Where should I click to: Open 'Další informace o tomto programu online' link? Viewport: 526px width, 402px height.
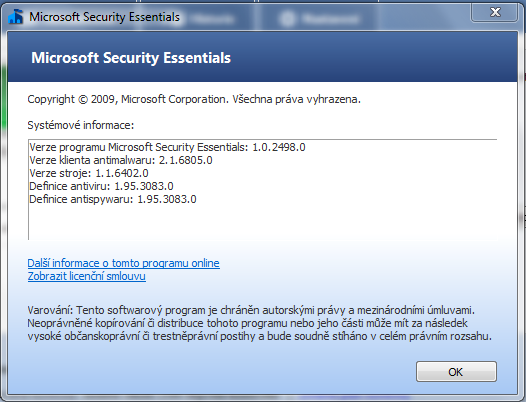click(x=123, y=263)
